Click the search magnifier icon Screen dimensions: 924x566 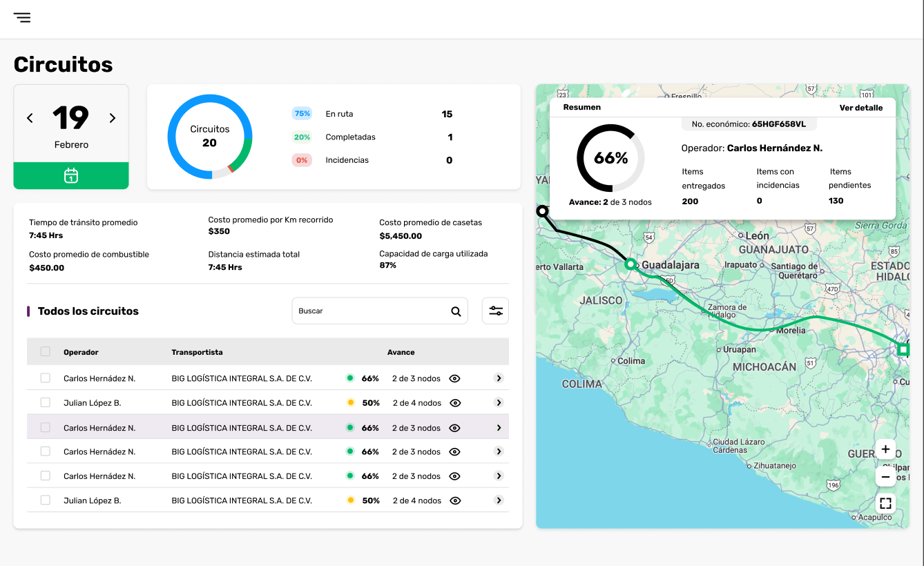point(456,311)
